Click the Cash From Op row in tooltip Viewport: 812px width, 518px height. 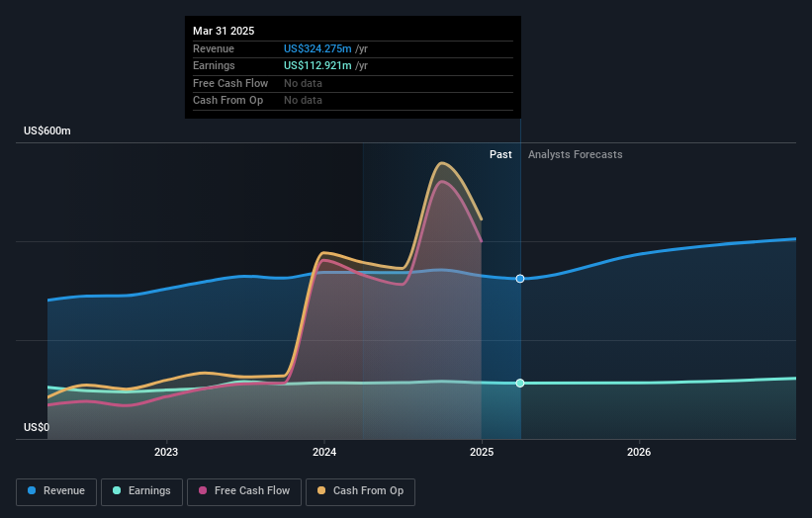click(353, 101)
